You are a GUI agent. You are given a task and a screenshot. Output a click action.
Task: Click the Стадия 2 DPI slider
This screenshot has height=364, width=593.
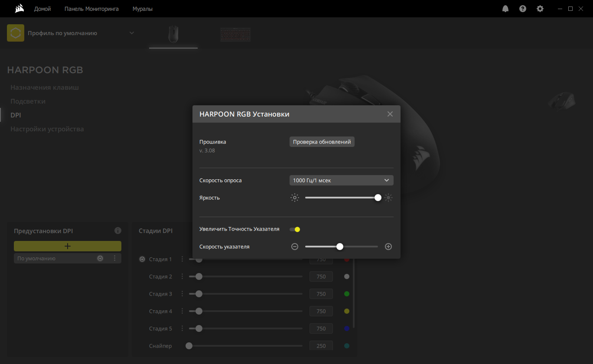click(246, 276)
